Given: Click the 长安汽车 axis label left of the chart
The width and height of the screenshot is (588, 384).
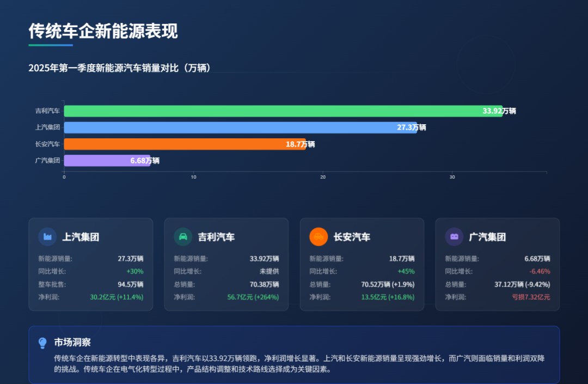Looking at the screenshot, I should click(x=47, y=144).
